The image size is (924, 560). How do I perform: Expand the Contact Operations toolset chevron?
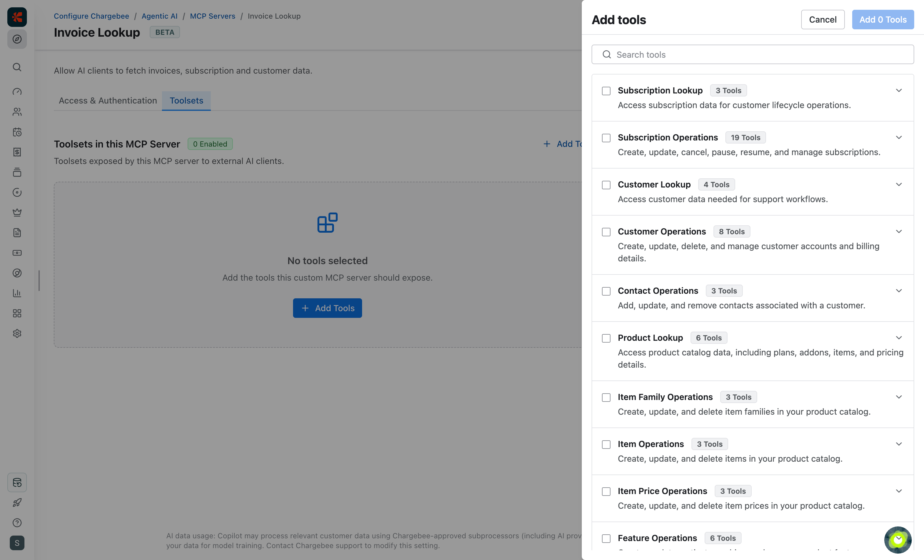coord(899,291)
